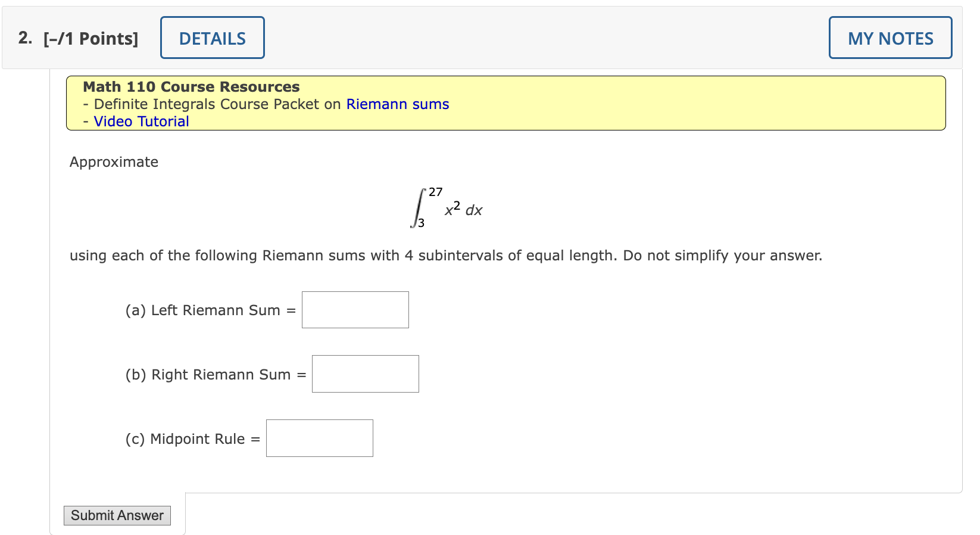Viewport: 980px width, 535px height.
Task: Click the DETAILS button
Action: (212, 38)
